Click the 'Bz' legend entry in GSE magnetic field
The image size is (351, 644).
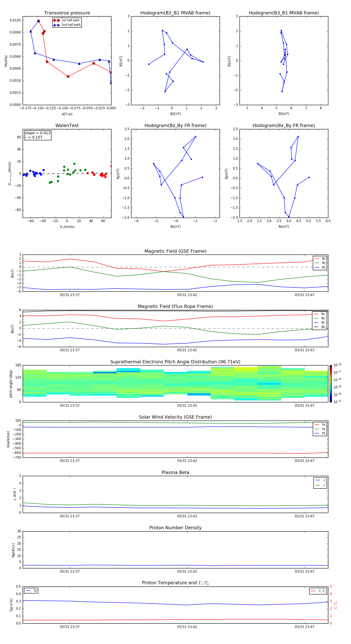point(320,267)
